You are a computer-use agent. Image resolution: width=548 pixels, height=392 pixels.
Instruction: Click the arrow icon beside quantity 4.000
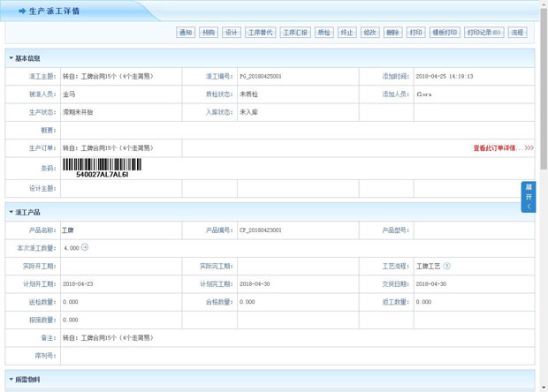coord(86,247)
